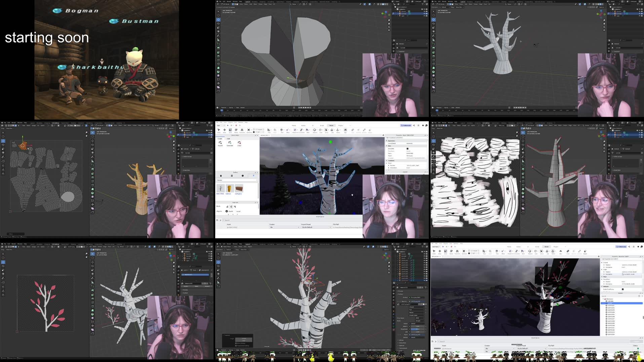Open the Toolbox recent clock icon tab
This screenshot has height=362, width=644.
[x=242, y=176]
